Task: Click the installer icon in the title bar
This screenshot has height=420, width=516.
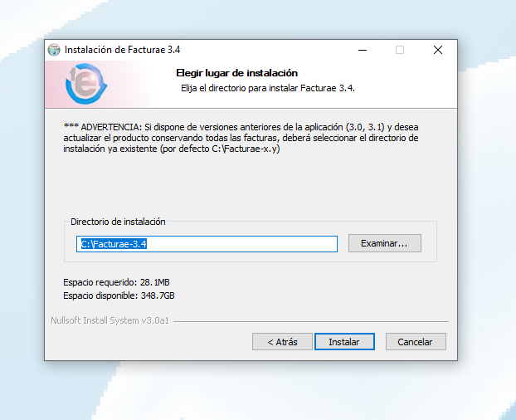Action: tap(54, 50)
